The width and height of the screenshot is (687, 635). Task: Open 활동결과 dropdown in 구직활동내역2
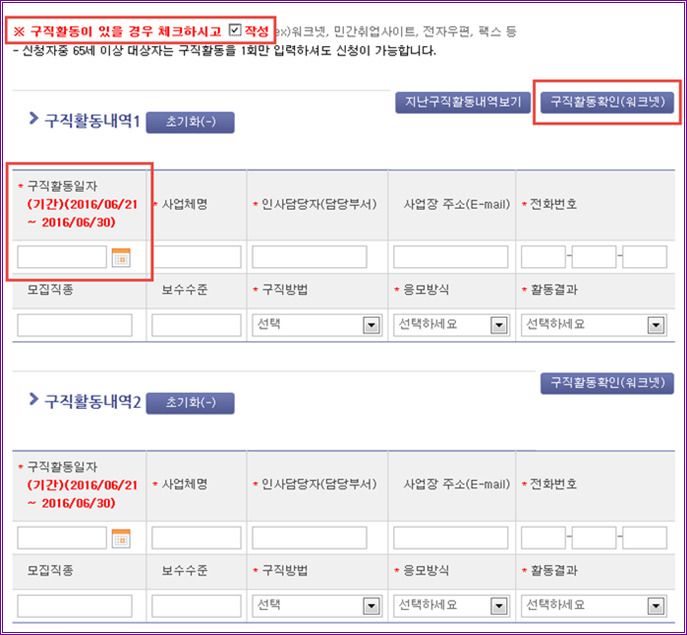[594, 606]
